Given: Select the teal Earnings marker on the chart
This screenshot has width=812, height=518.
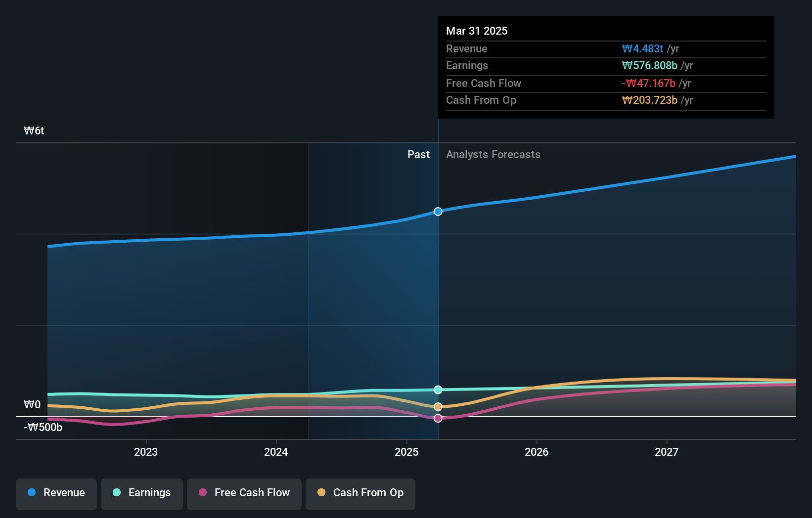Looking at the screenshot, I should 438,389.
